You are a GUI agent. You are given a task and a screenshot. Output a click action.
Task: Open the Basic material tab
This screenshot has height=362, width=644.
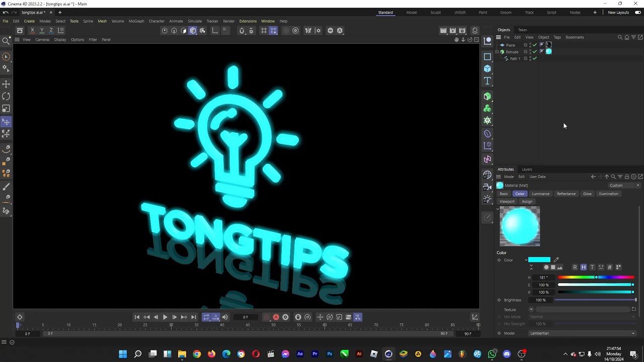point(504,194)
